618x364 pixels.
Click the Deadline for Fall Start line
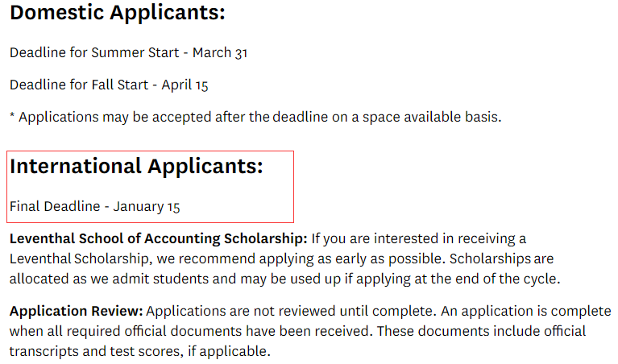(109, 85)
